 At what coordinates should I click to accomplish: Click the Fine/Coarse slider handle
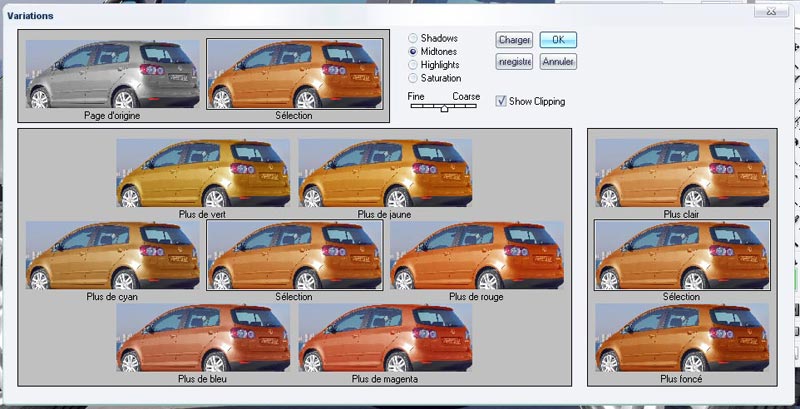(x=444, y=108)
